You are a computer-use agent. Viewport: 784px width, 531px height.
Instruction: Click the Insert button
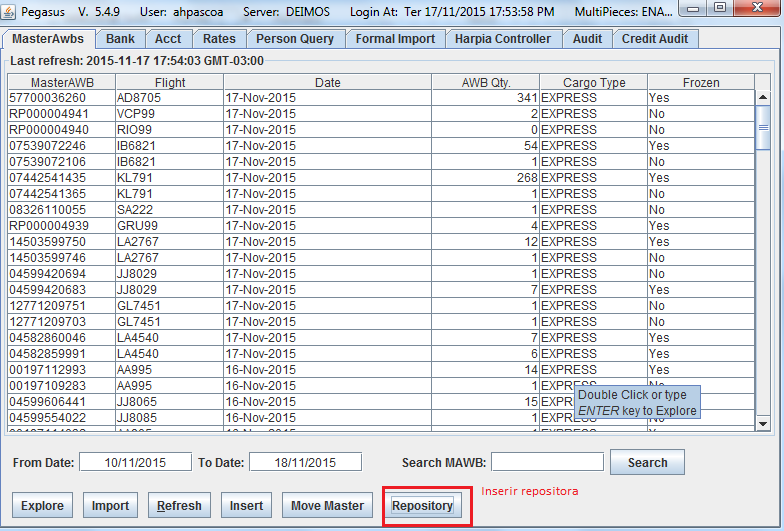[246, 506]
